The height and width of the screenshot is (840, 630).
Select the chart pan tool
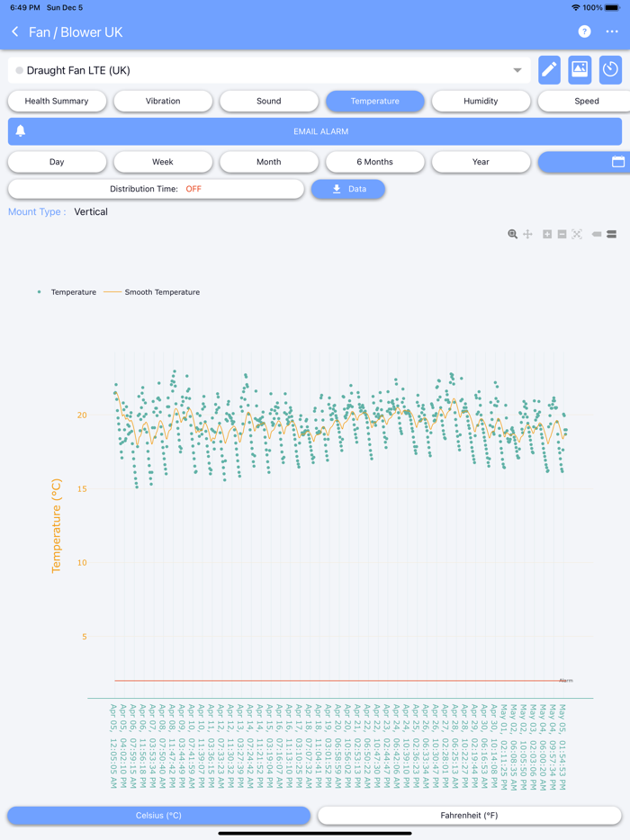527,234
